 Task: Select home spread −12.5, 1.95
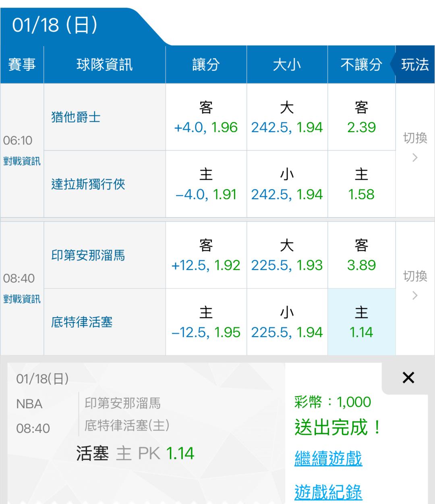[206, 322]
